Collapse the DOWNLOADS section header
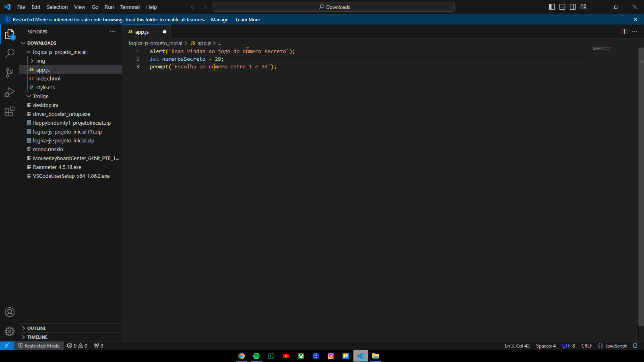Image resolution: width=644 pixels, height=362 pixels. click(71, 43)
